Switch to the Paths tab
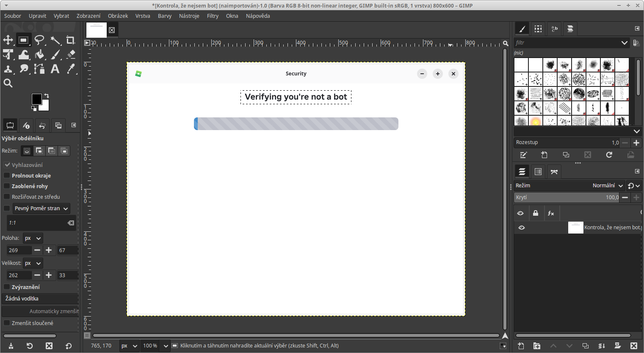Image resolution: width=644 pixels, height=353 pixels. click(x=554, y=172)
